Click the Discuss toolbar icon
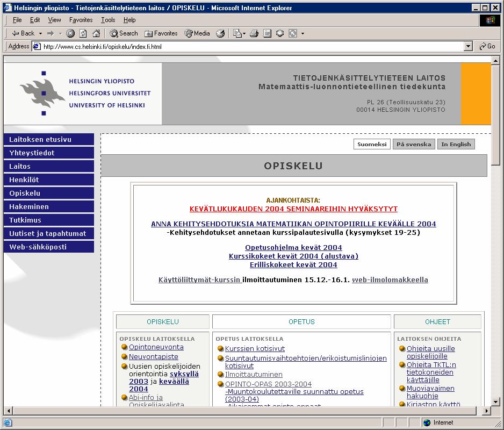The image size is (504, 430). pyautogui.click(x=280, y=33)
